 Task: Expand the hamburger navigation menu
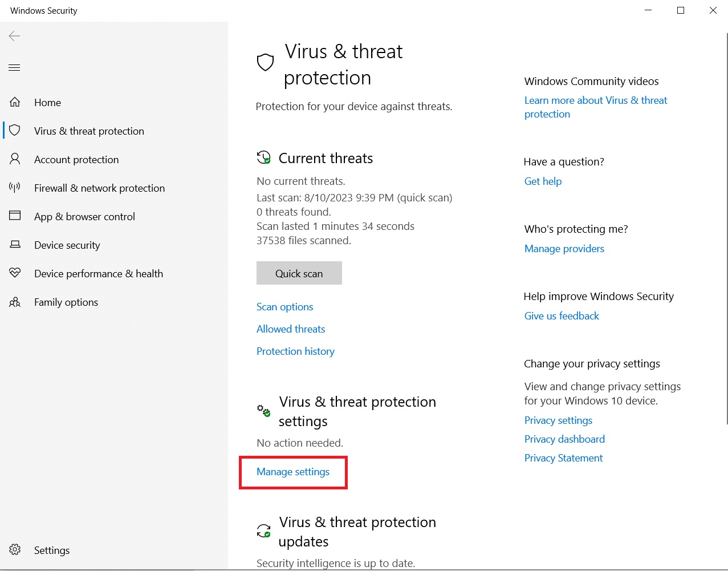tap(14, 67)
